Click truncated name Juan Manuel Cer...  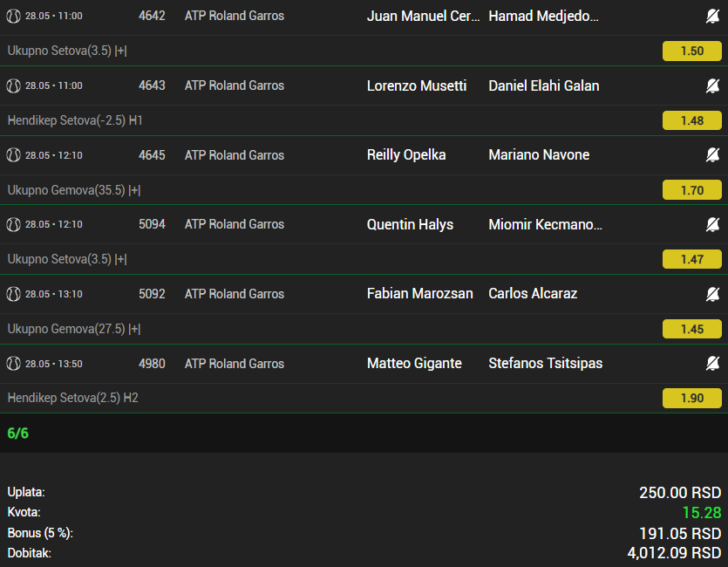click(x=423, y=17)
